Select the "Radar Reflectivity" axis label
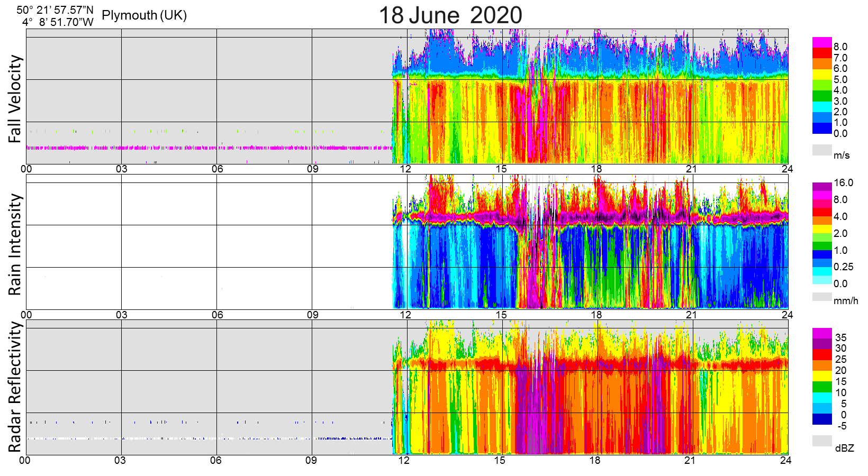Image resolution: width=868 pixels, height=476 pixels. click(15, 387)
